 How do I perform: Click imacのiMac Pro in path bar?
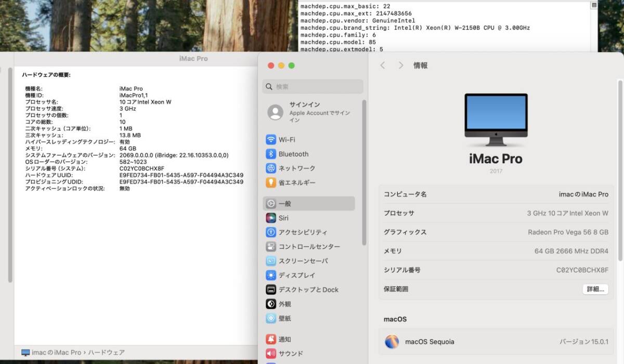[56, 353]
